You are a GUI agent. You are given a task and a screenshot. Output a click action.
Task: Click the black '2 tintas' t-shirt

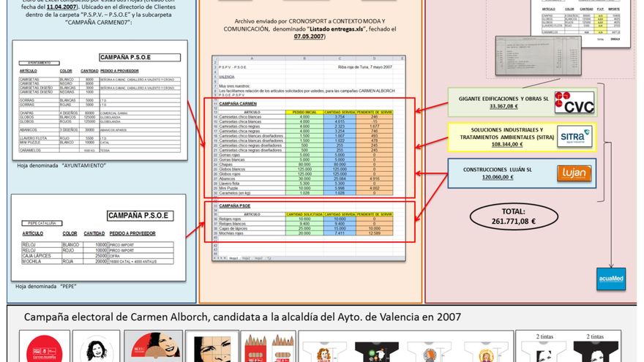coord(596,352)
